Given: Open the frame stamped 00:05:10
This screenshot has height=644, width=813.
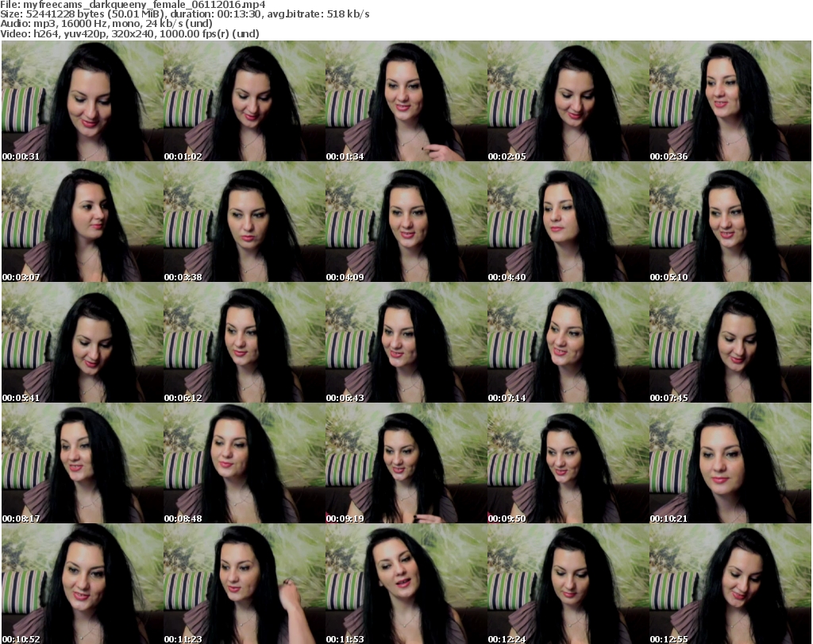Looking at the screenshot, I should [x=730, y=222].
